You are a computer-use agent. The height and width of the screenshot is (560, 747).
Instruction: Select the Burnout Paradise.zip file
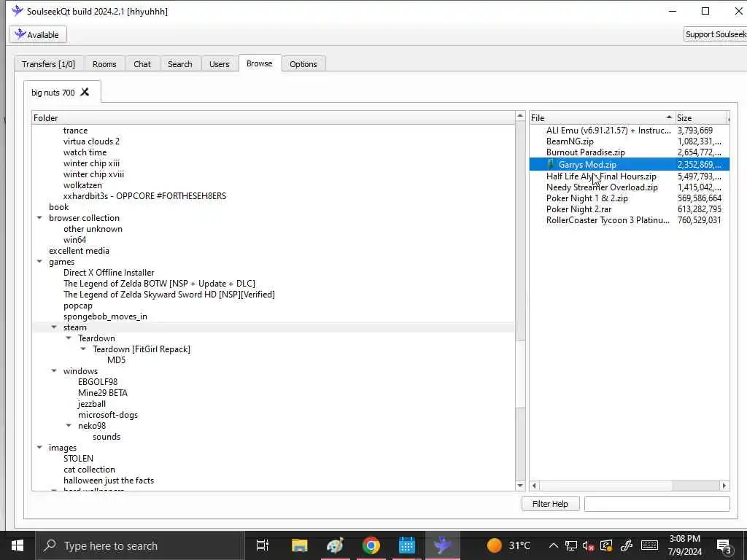586,152
